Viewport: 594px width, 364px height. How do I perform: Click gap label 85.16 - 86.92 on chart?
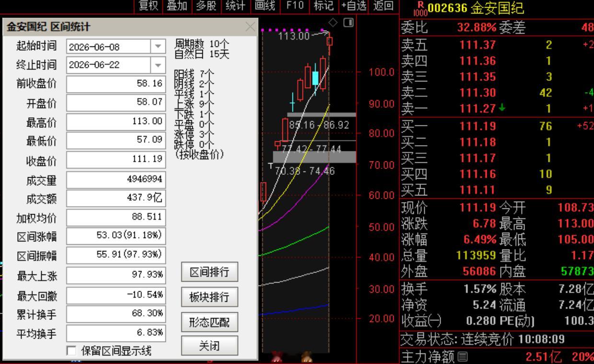pyautogui.click(x=318, y=125)
